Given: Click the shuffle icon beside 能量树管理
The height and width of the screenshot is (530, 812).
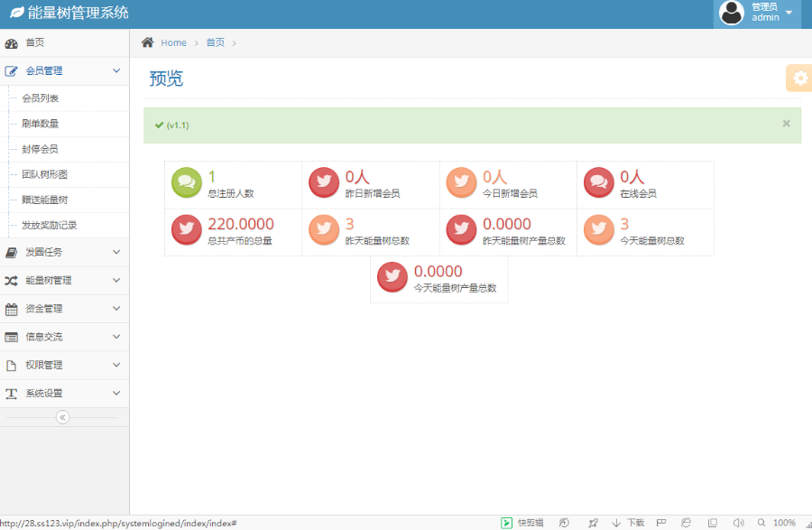Looking at the screenshot, I should pyautogui.click(x=12, y=281).
